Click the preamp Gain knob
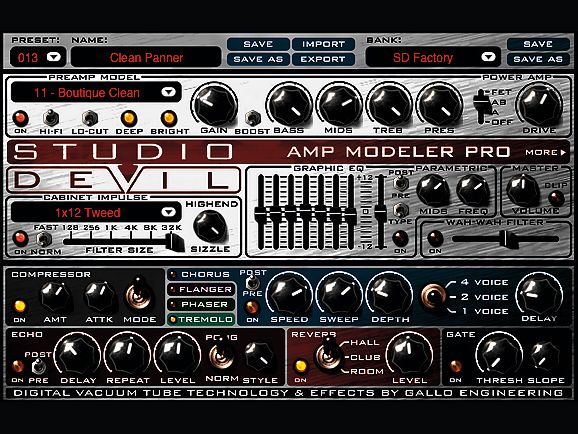 point(215,105)
